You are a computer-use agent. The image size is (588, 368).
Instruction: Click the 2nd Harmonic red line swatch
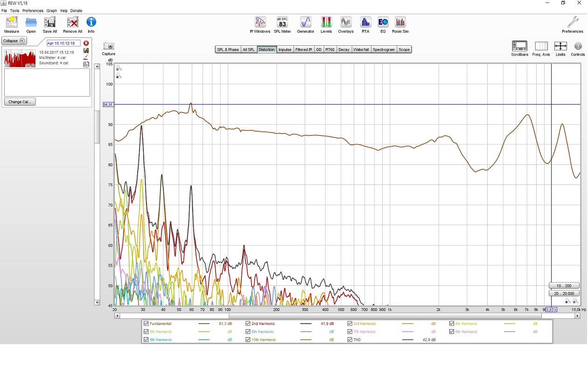pos(306,324)
